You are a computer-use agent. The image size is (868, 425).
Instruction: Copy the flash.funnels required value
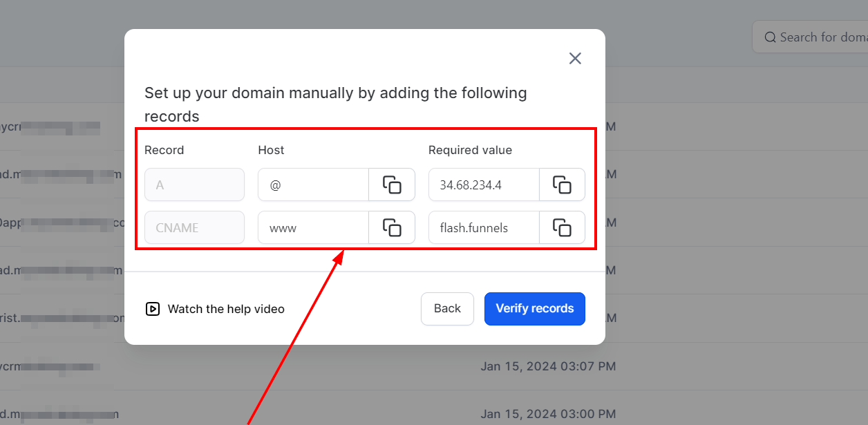click(x=562, y=227)
